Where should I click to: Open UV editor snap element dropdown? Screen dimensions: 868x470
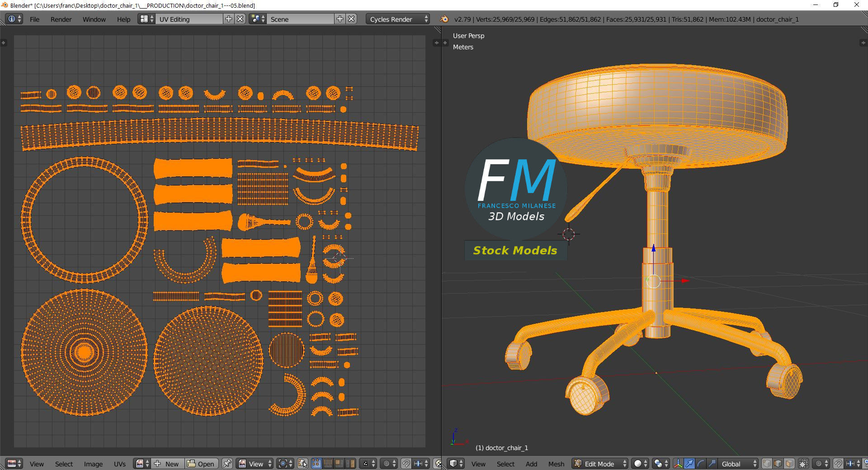[x=421, y=464]
